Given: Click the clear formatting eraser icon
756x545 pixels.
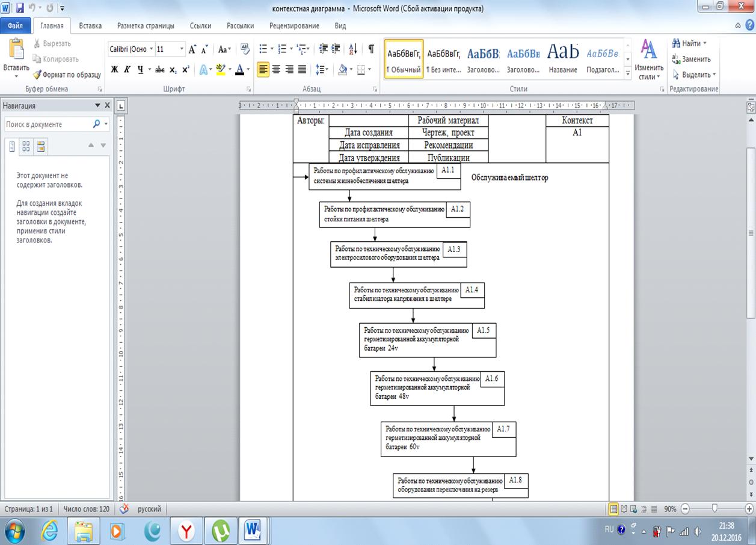Looking at the screenshot, I should click(245, 49).
